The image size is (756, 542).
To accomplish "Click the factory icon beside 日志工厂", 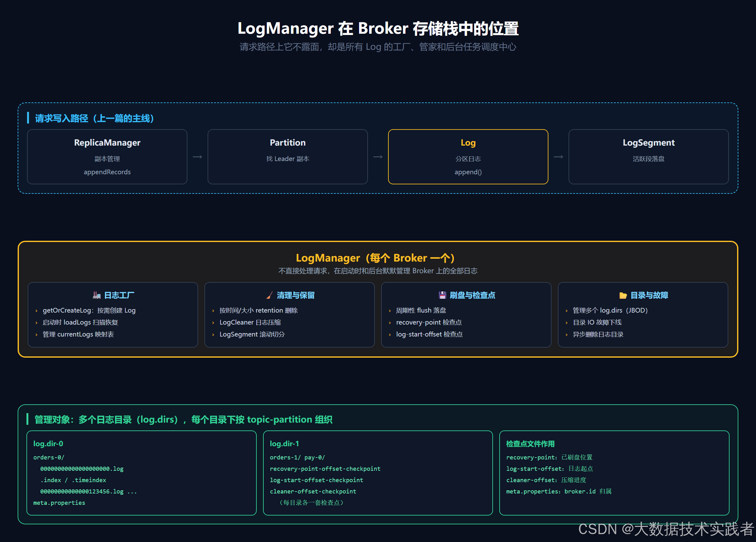I will [x=97, y=295].
